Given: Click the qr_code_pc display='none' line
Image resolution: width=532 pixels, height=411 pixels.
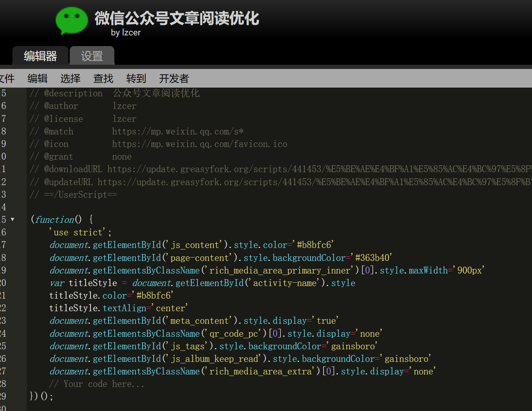Looking at the screenshot, I should tap(216, 334).
